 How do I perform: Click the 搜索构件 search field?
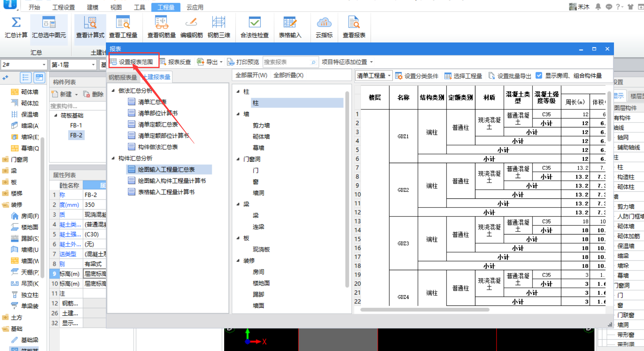pos(78,106)
